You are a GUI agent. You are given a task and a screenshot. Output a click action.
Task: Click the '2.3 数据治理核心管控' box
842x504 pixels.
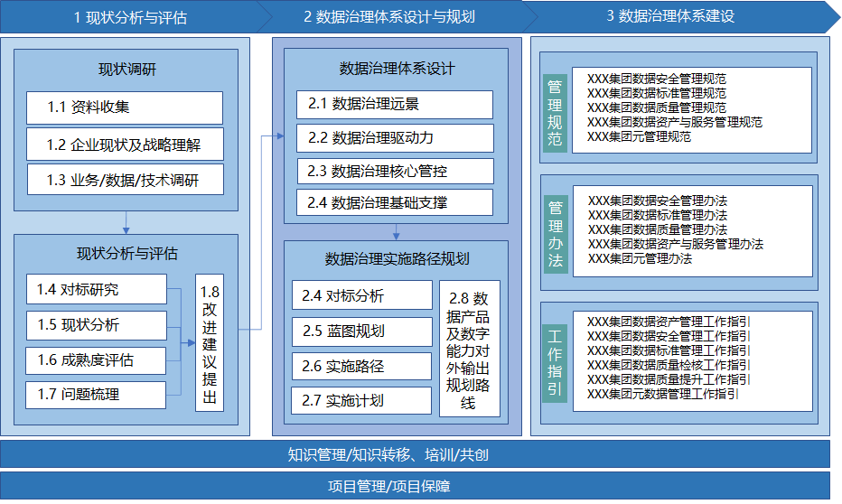(x=395, y=171)
